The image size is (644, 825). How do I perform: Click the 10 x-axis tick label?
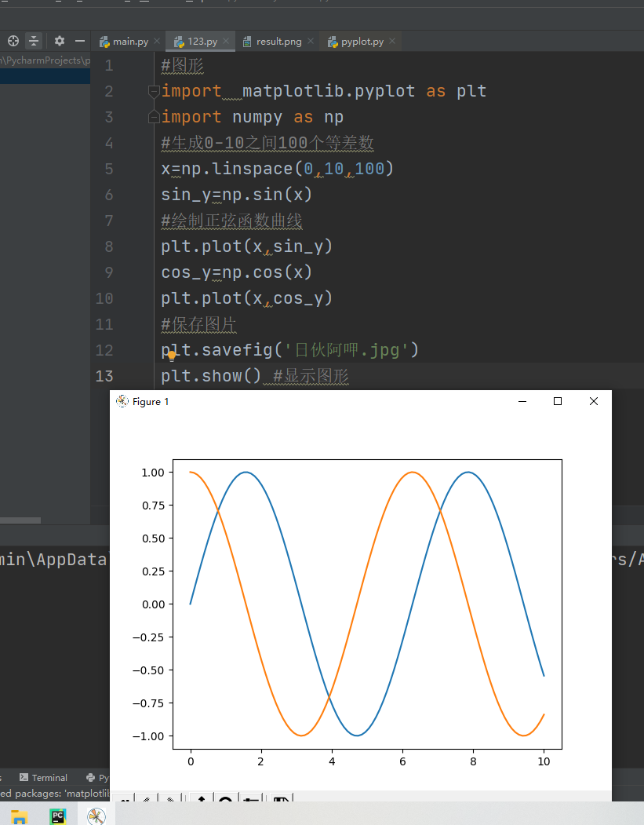click(x=544, y=761)
